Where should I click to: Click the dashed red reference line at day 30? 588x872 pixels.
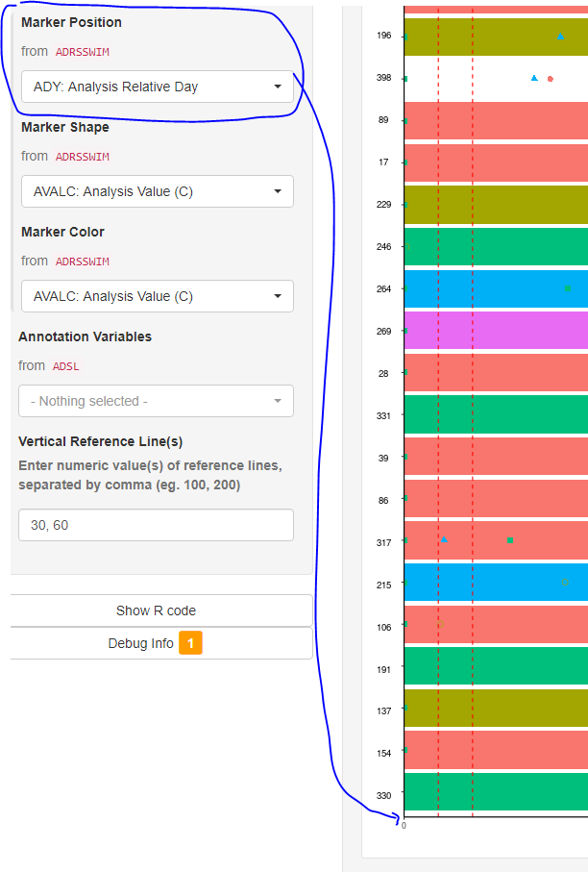coord(439,433)
